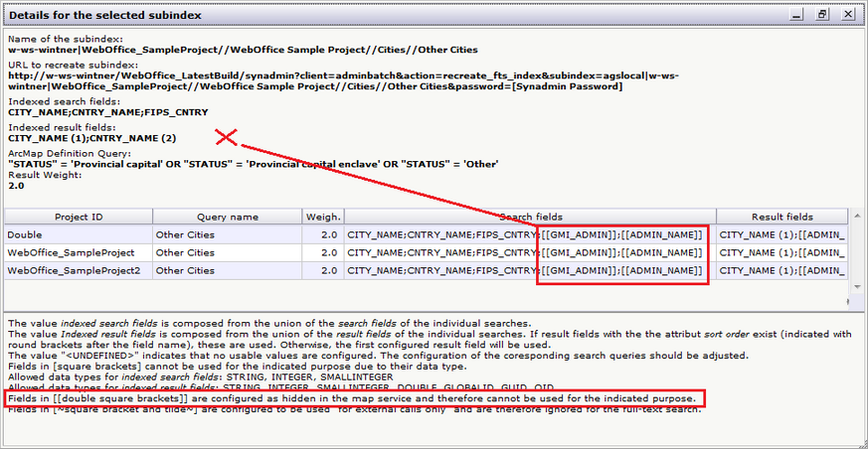Click the result fields cell of WebOffice_SampleProject row
868x449 pixels.
coord(782,252)
